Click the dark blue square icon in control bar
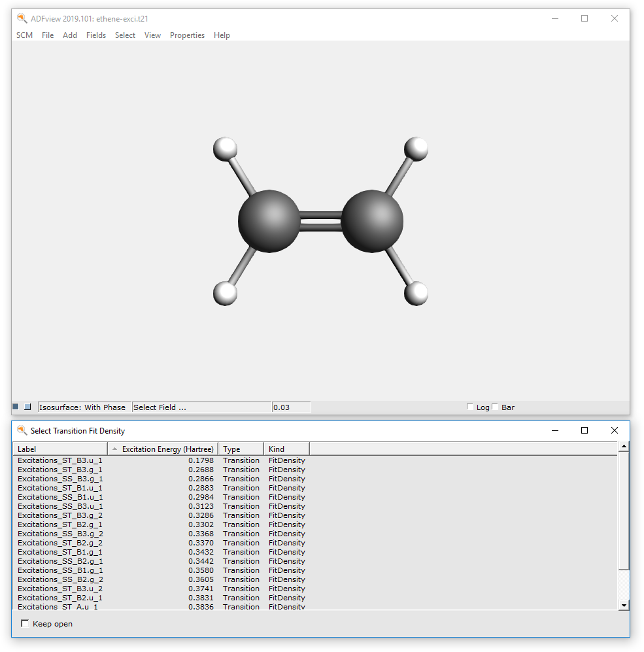 16,407
